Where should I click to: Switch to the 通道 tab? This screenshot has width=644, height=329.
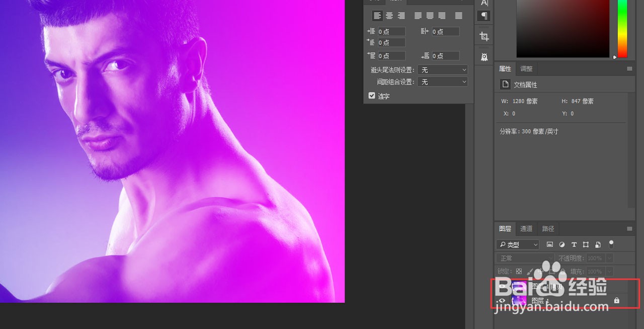click(x=526, y=228)
